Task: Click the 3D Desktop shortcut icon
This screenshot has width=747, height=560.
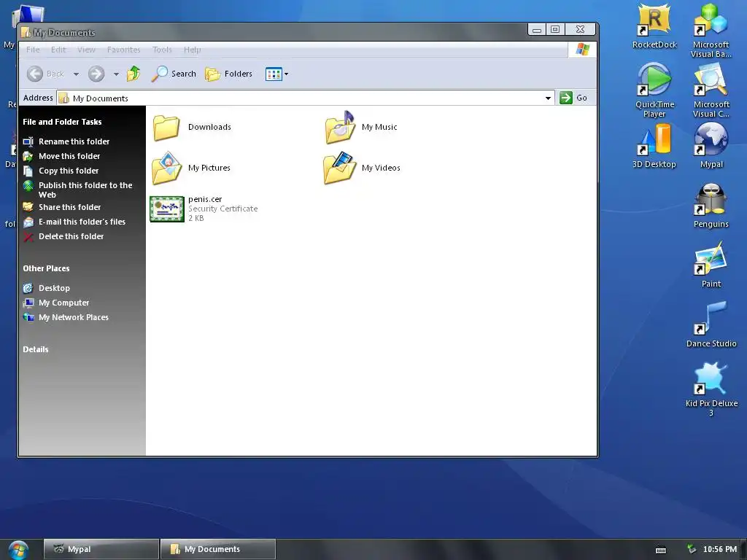Action: (654, 146)
